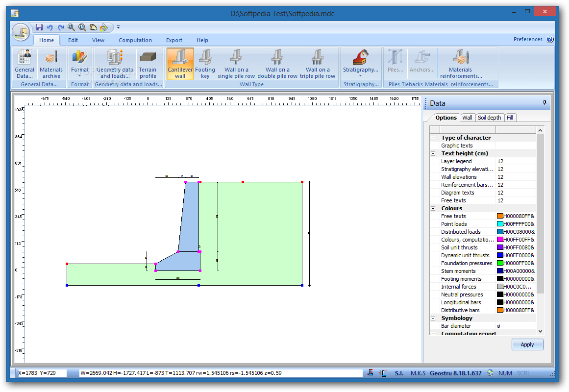The height and width of the screenshot is (392, 569).
Task: Open quick access toolbar customize dropdown
Action: pyautogui.click(x=118, y=27)
